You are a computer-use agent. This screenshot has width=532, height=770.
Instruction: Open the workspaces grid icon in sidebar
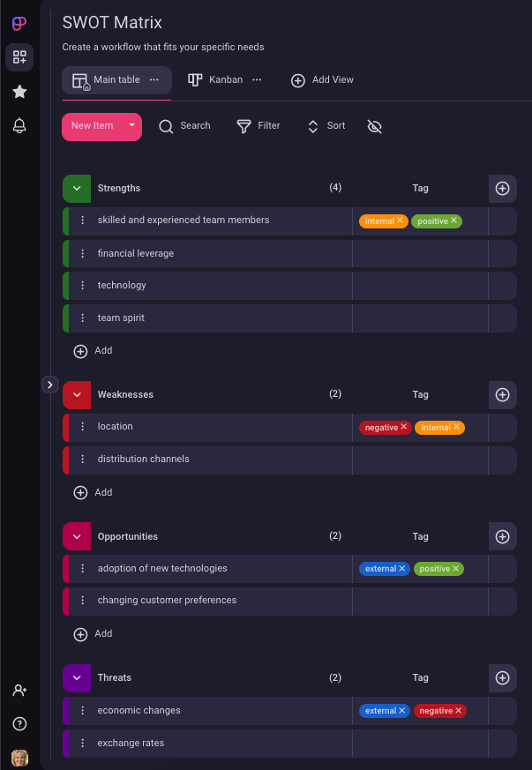coord(19,57)
